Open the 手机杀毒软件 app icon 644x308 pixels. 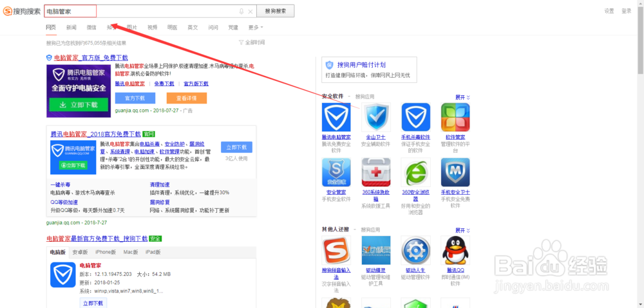[x=415, y=117]
